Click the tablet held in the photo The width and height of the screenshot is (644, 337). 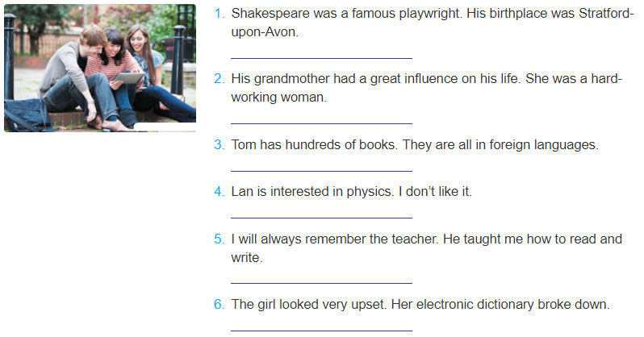[128, 78]
